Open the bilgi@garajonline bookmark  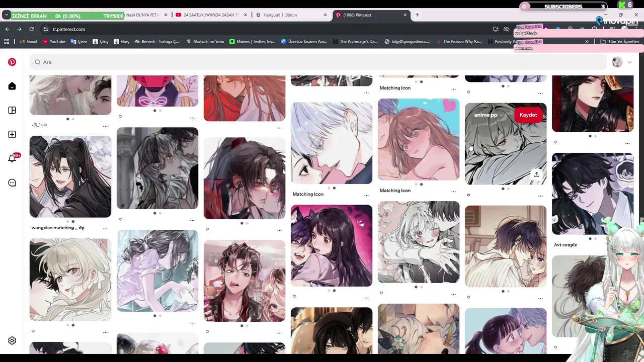coord(407,42)
